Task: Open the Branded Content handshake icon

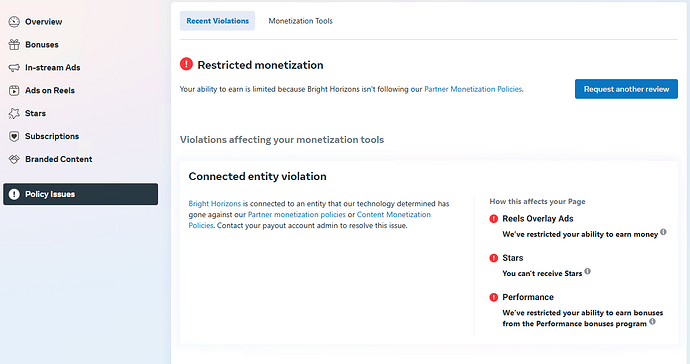Action: click(14, 159)
